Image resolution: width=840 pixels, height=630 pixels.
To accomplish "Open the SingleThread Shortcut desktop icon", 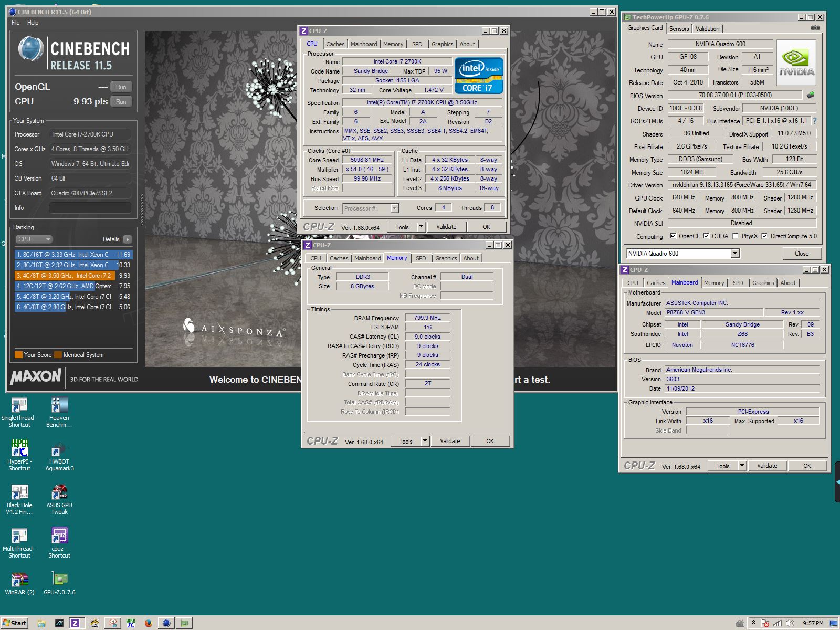I will click(19, 412).
